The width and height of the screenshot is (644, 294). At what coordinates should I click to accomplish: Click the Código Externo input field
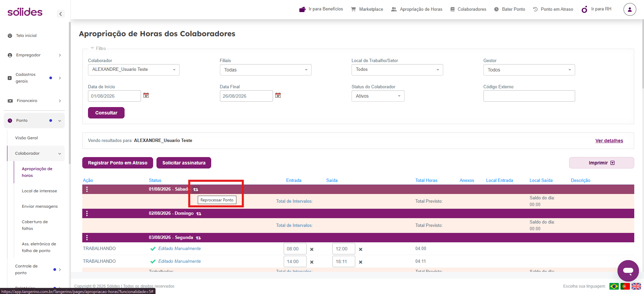tap(529, 96)
